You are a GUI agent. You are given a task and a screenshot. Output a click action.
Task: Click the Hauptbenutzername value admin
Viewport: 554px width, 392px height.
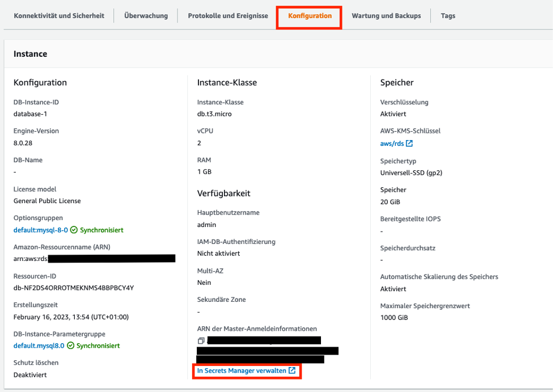coord(207,225)
